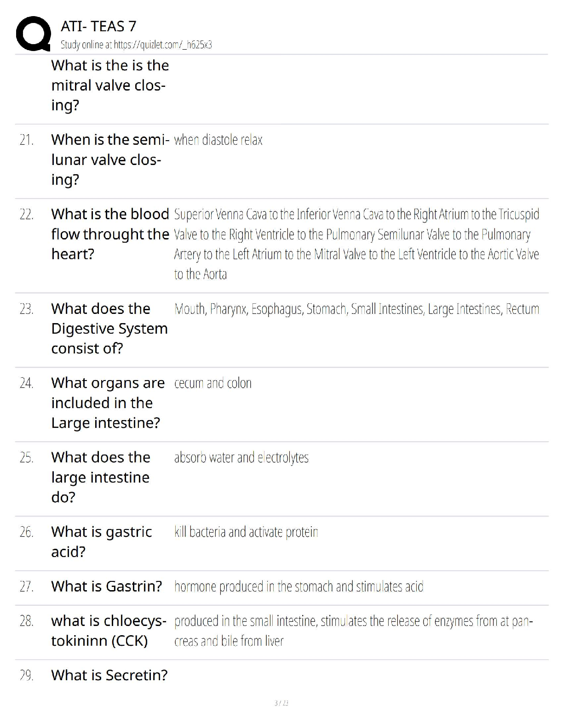Click the 'cecum and colon' answer
This screenshot has height=728, width=563.
click(213, 383)
